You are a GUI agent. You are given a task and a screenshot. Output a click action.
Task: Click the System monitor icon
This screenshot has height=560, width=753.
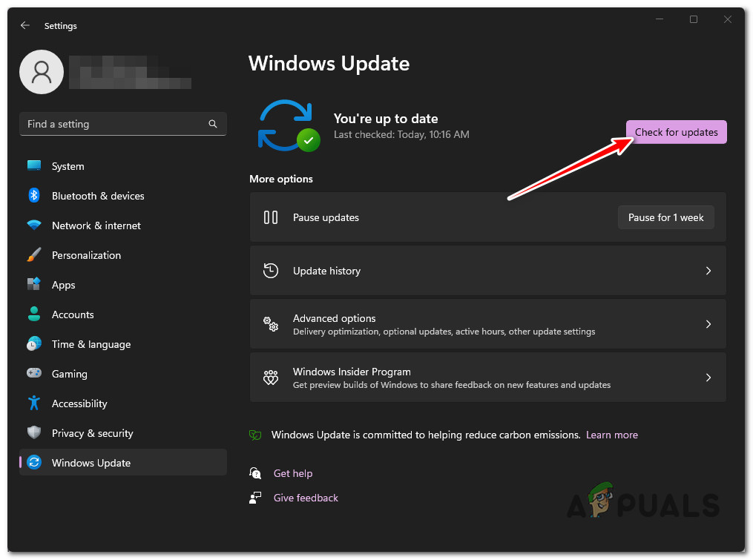(x=34, y=165)
